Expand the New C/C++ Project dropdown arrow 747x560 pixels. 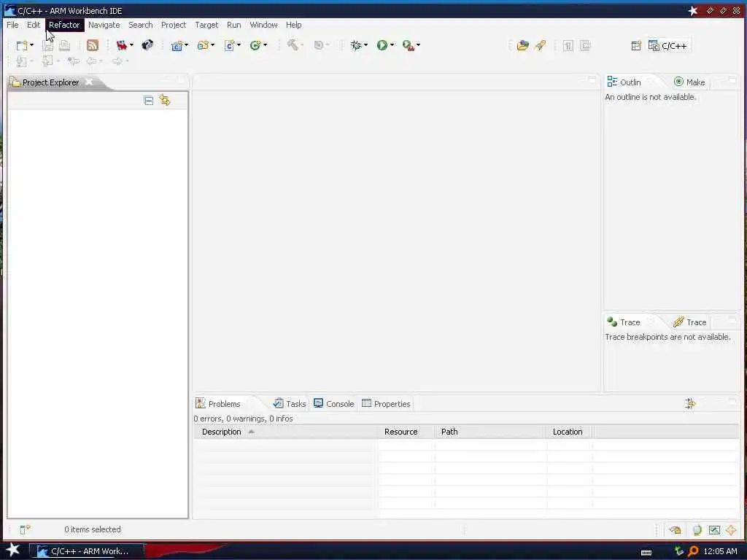tap(186, 45)
